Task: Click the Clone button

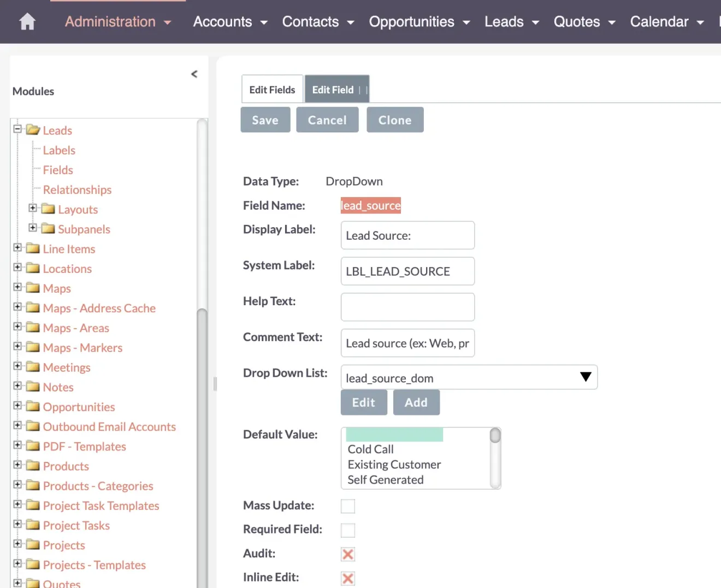Action: click(x=394, y=120)
